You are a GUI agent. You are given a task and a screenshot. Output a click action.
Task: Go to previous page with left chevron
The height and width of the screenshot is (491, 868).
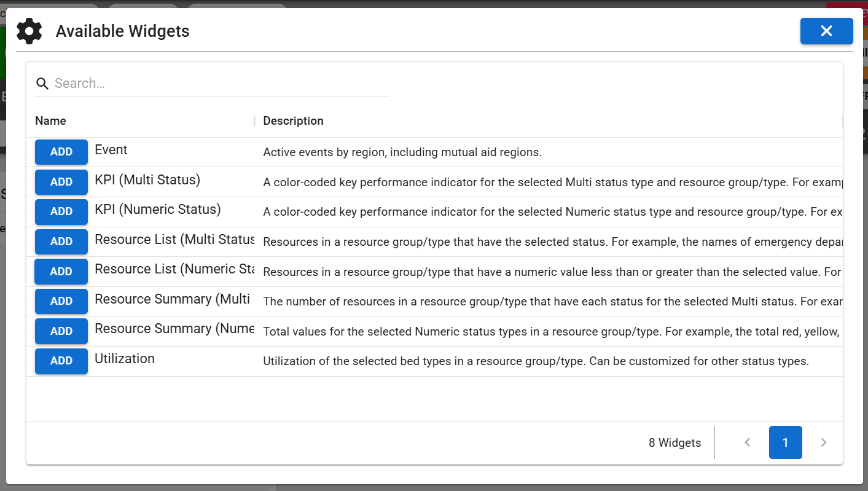coord(748,442)
